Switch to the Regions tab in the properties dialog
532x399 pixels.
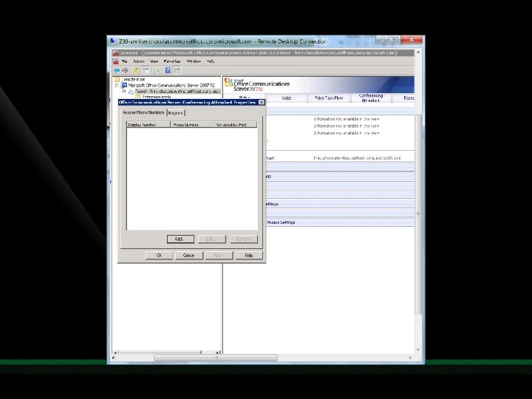click(176, 113)
